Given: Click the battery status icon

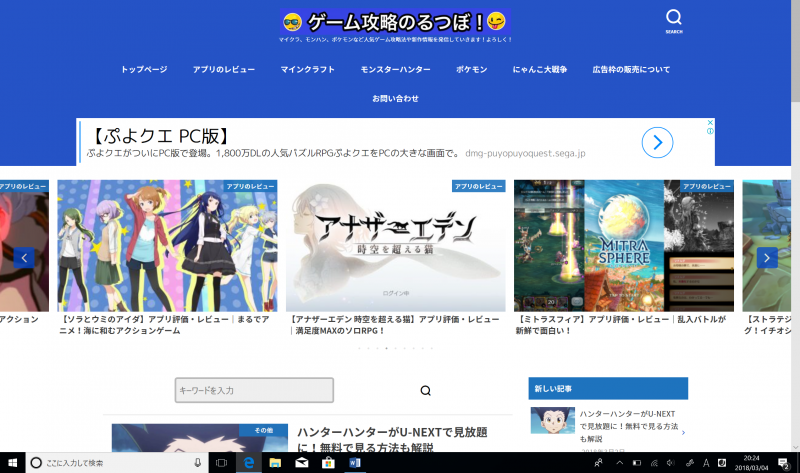Looking at the screenshot, I should [x=637, y=463].
